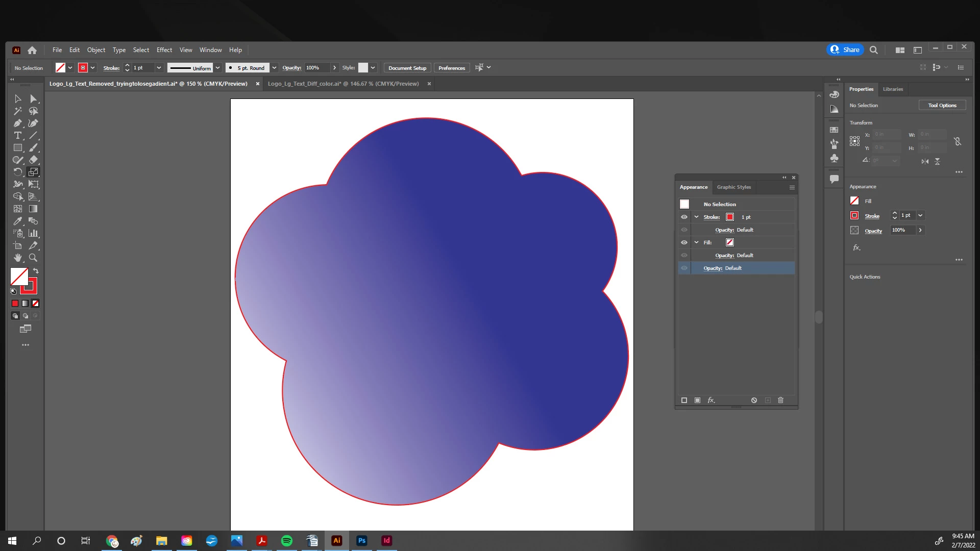Select the Pen tool
The width and height of the screenshot is (980, 551).
point(17,123)
